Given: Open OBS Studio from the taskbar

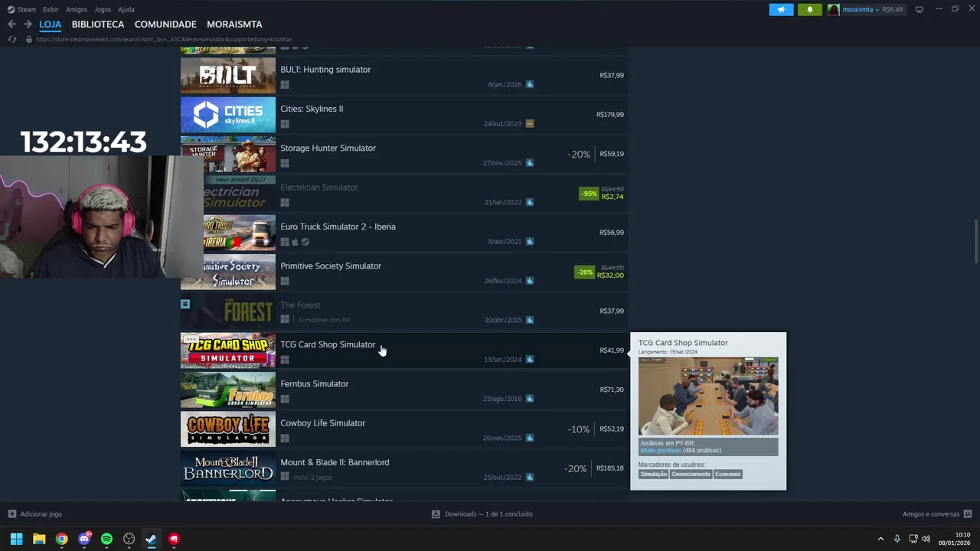Looking at the screenshot, I should 129,539.
